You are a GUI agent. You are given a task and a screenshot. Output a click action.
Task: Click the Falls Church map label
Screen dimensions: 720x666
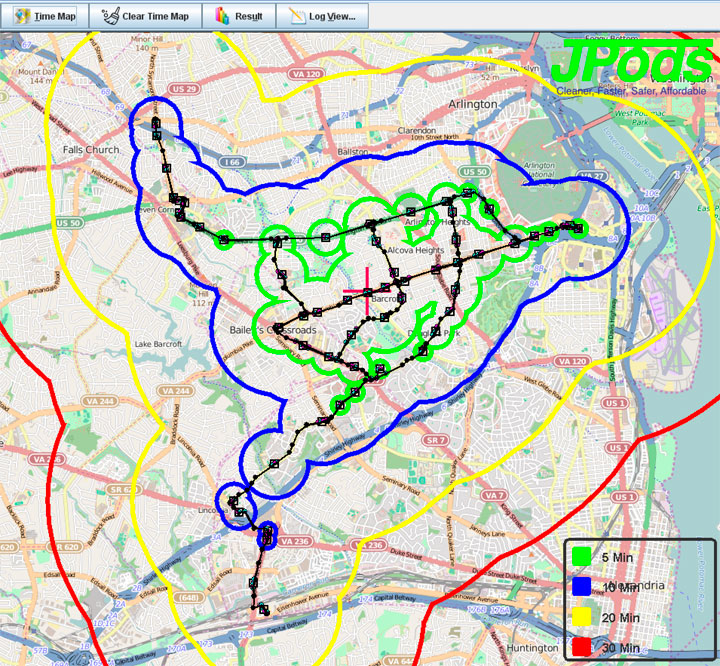click(x=90, y=150)
